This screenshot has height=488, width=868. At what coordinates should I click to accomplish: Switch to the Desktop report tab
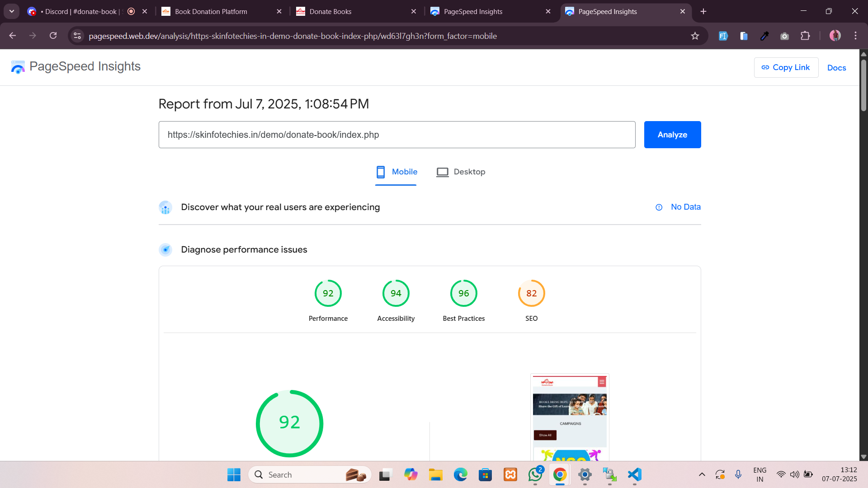(x=461, y=172)
